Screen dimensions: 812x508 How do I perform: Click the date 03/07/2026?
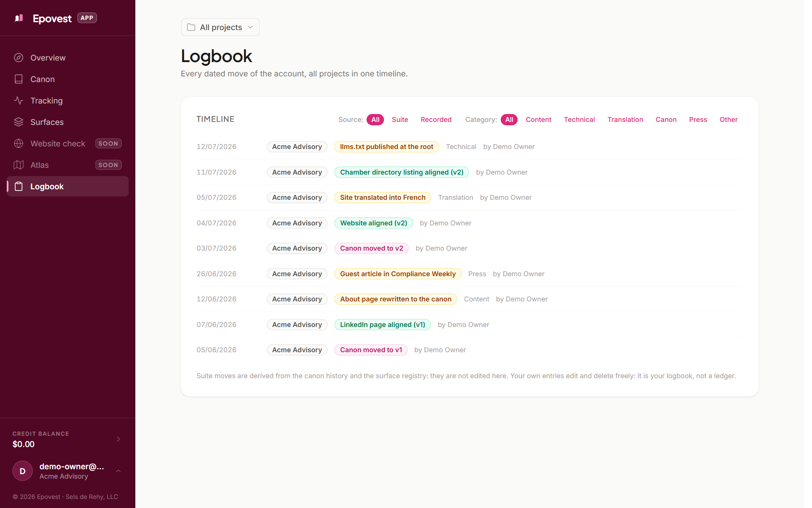[x=217, y=248]
